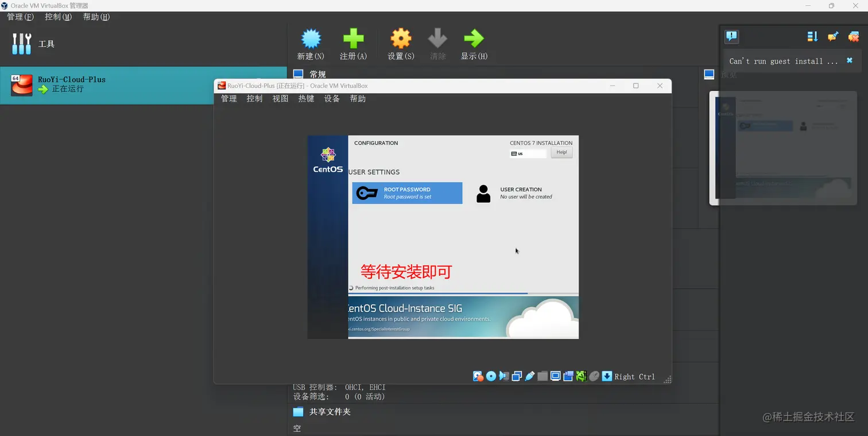Click the display monitor status icon

(555, 376)
